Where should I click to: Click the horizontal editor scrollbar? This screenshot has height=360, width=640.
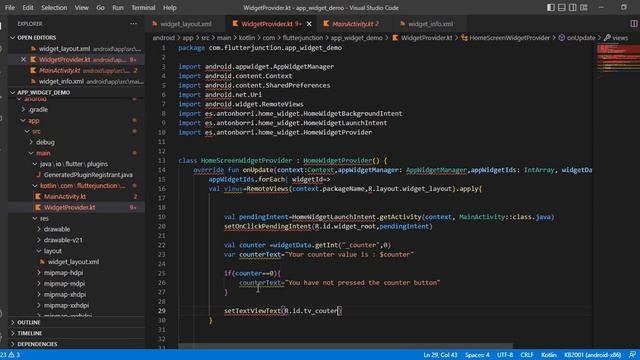point(345,347)
